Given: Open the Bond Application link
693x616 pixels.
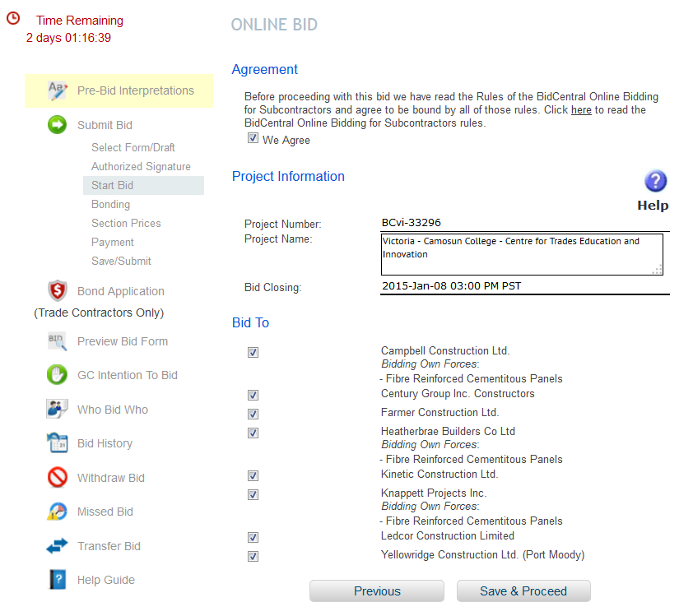Looking at the screenshot, I should pyautogui.click(x=121, y=291).
